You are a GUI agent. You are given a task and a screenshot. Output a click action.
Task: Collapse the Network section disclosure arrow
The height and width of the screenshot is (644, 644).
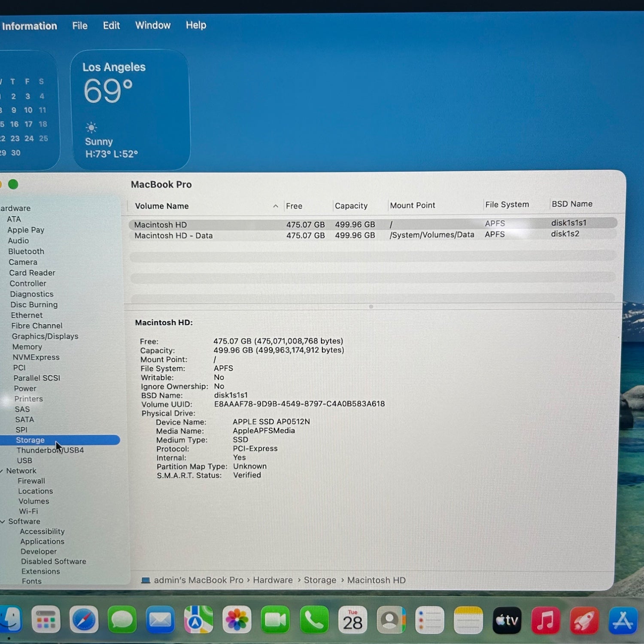(x=2, y=471)
